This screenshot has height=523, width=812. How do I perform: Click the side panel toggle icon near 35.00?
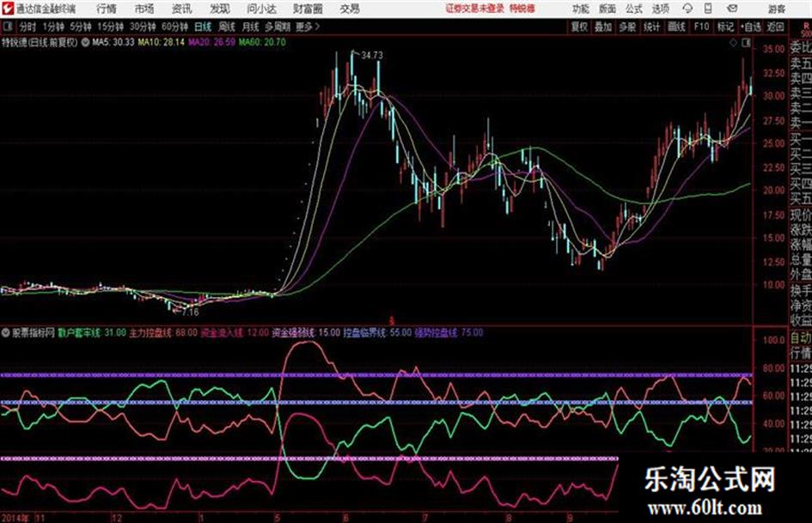(x=746, y=43)
